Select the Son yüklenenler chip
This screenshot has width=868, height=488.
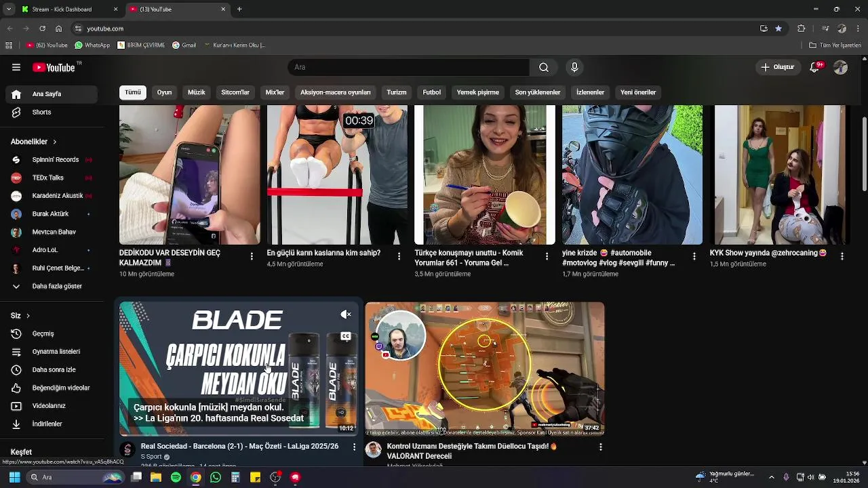538,92
